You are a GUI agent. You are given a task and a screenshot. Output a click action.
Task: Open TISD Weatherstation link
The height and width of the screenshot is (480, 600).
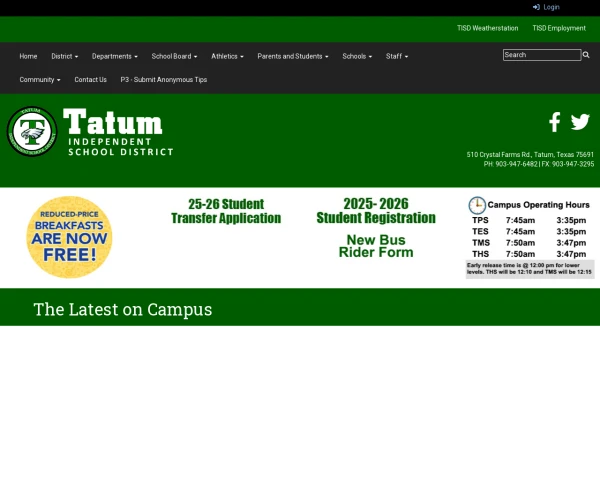tap(488, 28)
